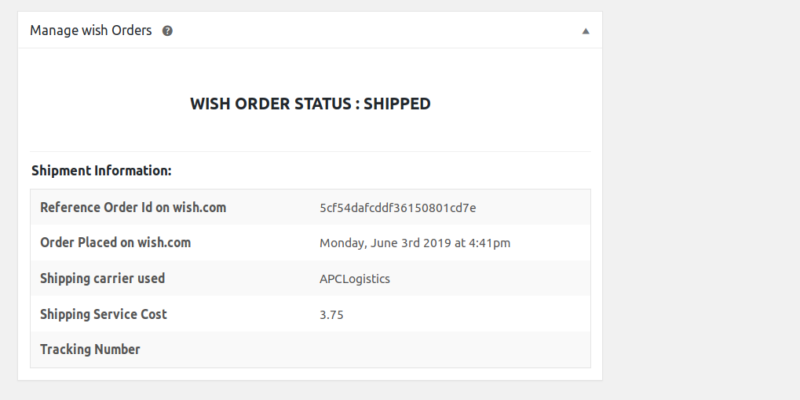
Task: Click the Reference Order Id on wish.com label
Action: [133, 207]
